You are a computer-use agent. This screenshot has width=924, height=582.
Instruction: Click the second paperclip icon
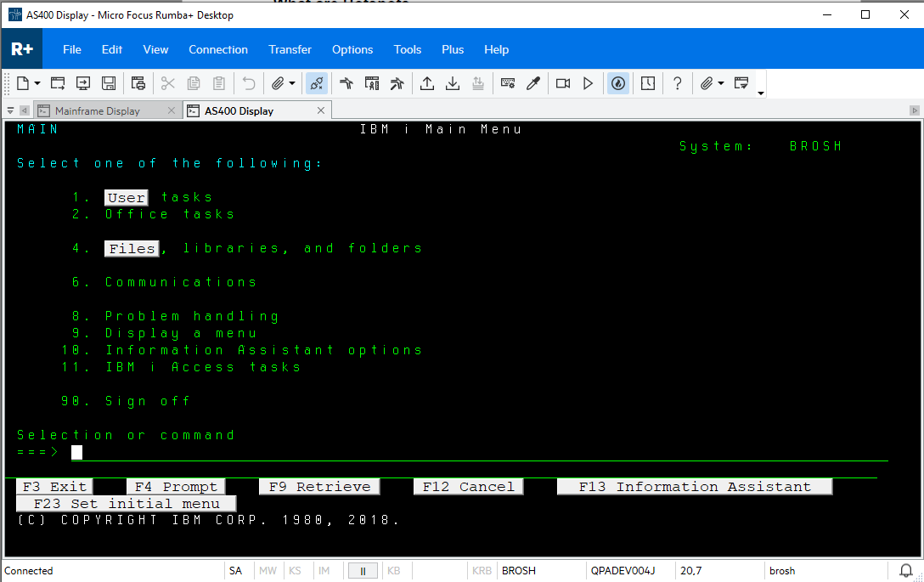[x=707, y=83]
